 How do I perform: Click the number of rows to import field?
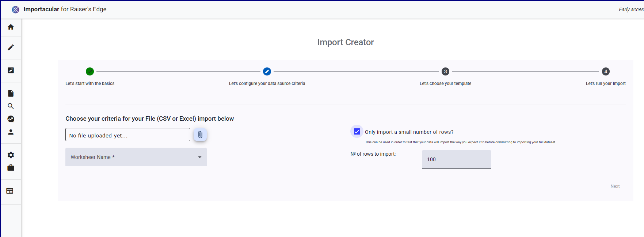click(x=456, y=159)
